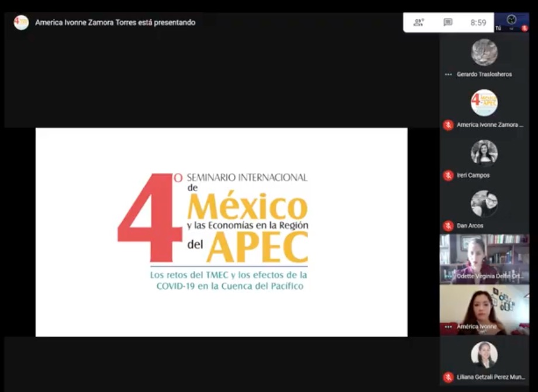Click the presenter avatar beside the presenting banner
The height and width of the screenshot is (392, 538).
coord(21,23)
